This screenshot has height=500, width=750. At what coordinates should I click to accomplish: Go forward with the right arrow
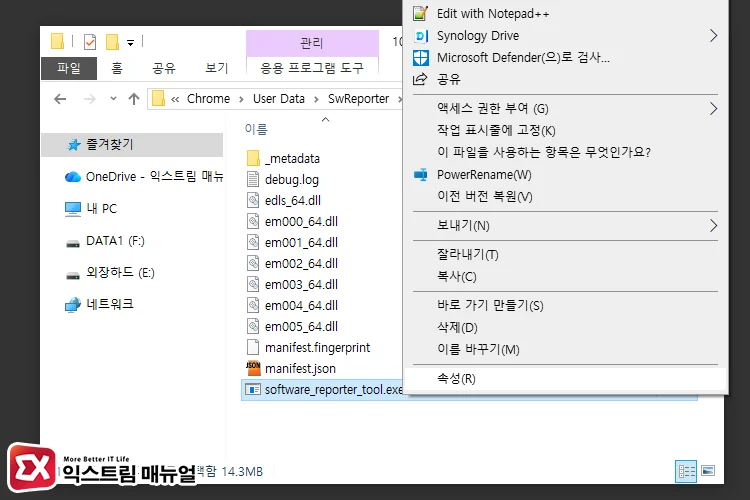[89, 99]
